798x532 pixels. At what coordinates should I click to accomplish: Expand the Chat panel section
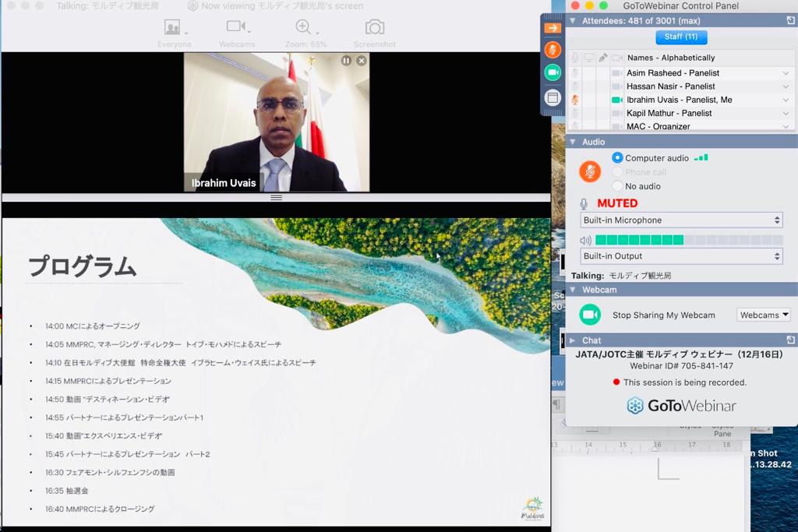(573, 340)
